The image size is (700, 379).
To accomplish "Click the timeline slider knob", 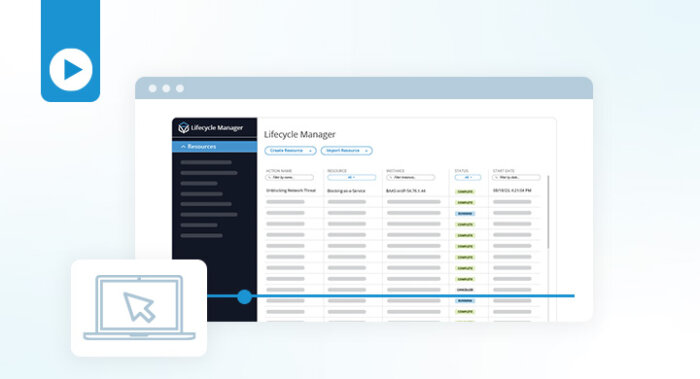I will (244, 296).
